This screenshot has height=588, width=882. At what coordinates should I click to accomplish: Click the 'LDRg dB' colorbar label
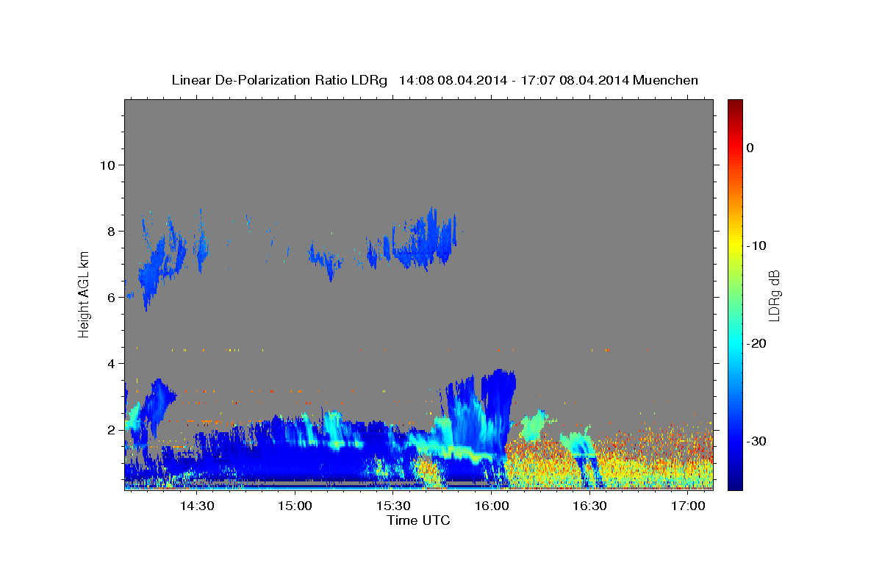click(x=773, y=295)
